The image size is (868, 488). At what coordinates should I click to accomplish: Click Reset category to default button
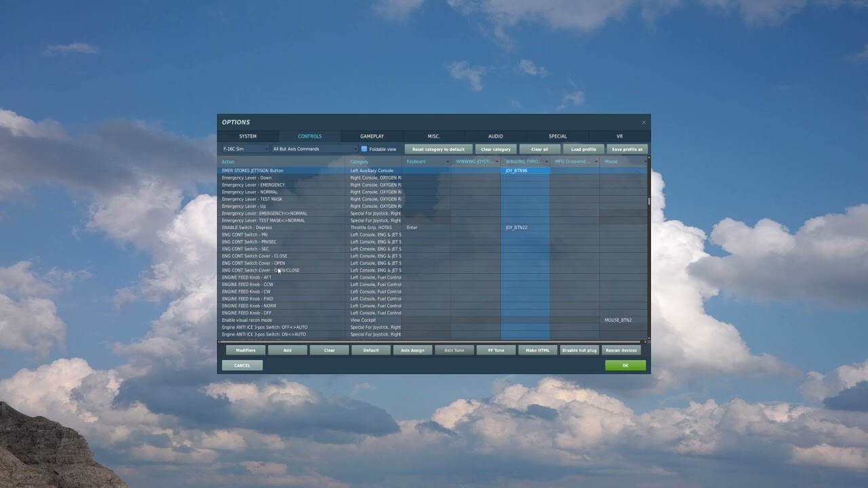438,149
